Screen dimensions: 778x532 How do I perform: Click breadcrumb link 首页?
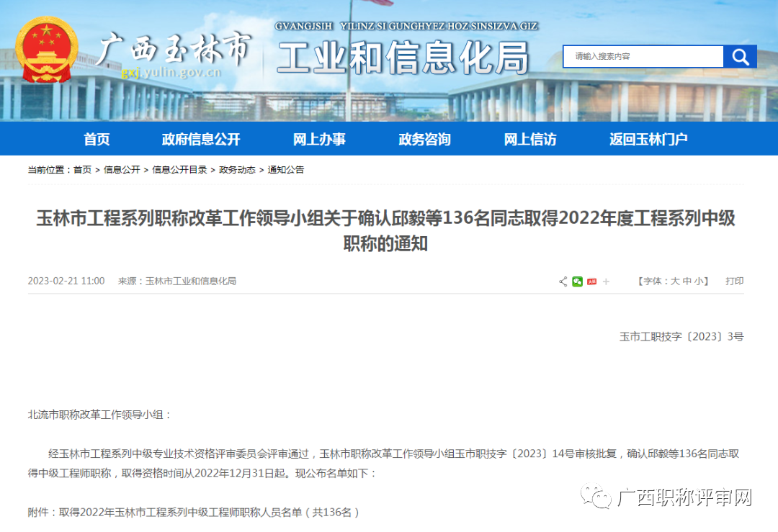point(82,170)
